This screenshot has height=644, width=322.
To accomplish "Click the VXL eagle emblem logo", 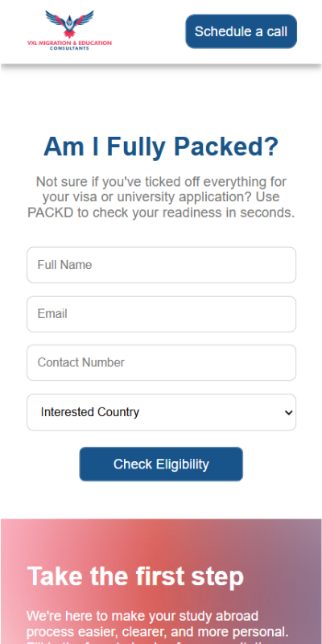I will pos(69,24).
